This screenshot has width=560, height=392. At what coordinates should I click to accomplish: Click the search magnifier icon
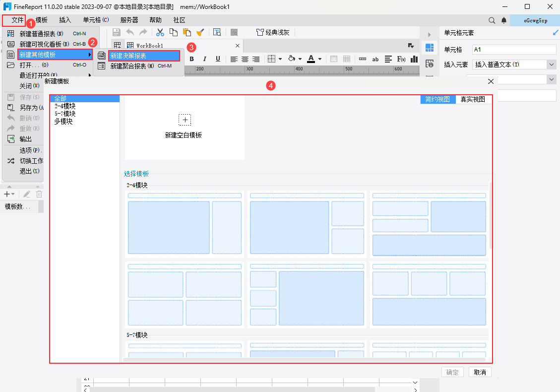click(x=492, y=20)
